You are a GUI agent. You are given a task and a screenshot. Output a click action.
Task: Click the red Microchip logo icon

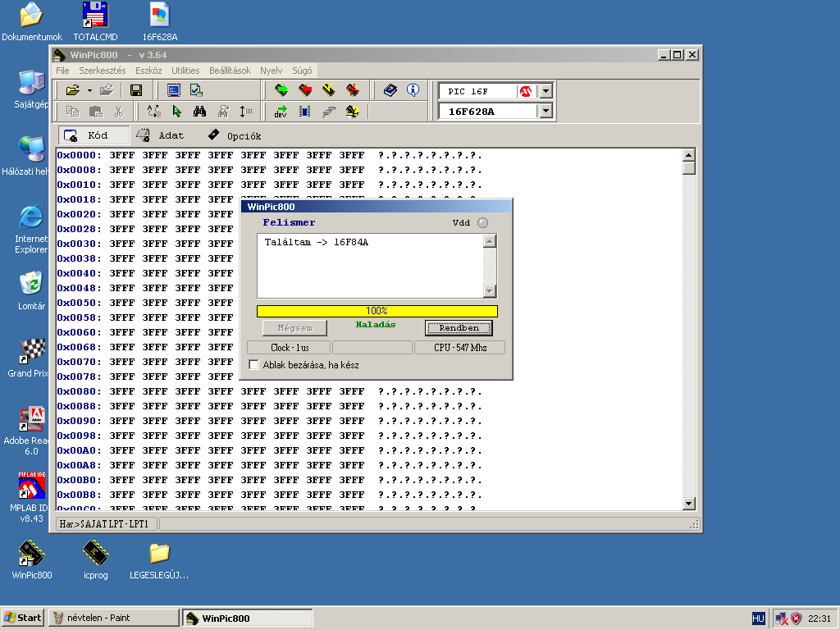pos(526,91)
